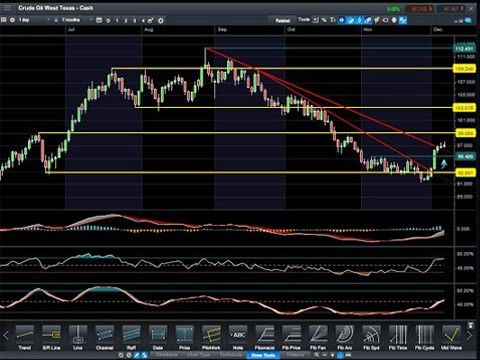This screenshot has height=360, width=480.
Task: Switch to the Patterns tab
Action: [295, 355]
